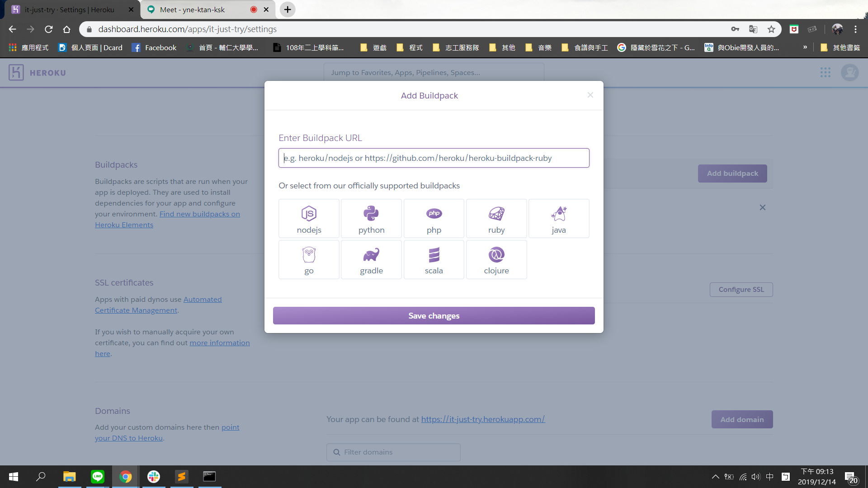The image size is (868, 488).
Task: Bookmark this page with star icon
Action: coord(771,29)
